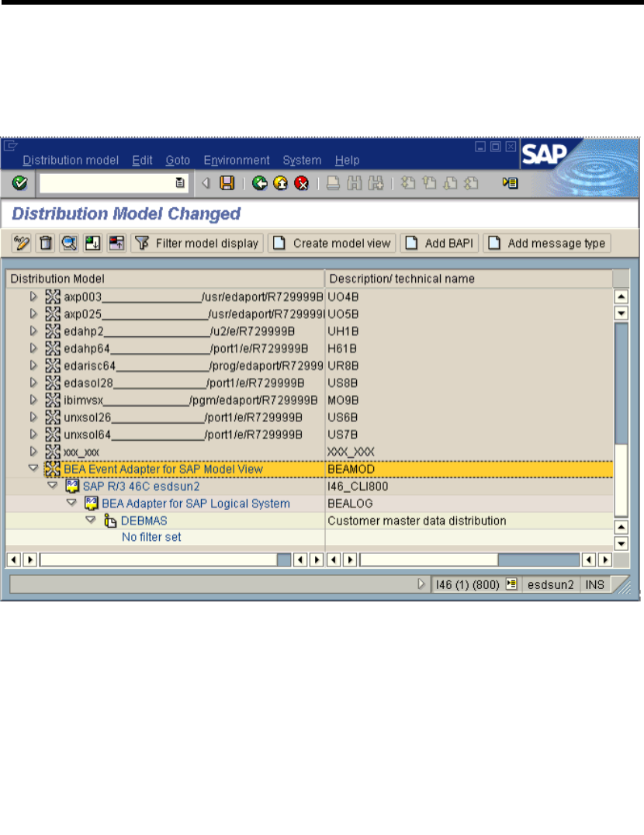This screenshot has height=835, width=644.
Task: Click Filter model display button
Action: (197, 244)
